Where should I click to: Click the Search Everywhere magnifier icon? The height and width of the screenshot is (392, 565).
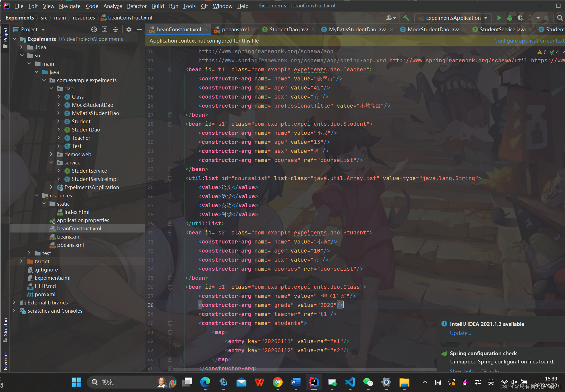[x=560, y=18]
